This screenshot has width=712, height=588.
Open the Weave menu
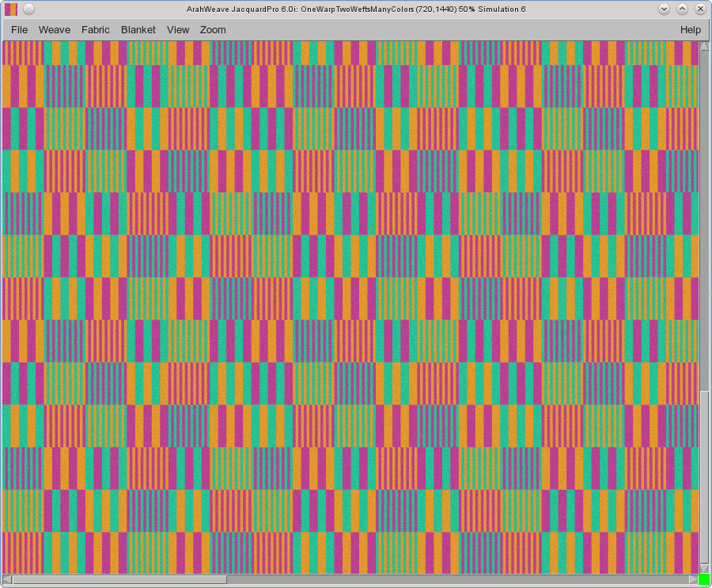click(x=55, y=30)
